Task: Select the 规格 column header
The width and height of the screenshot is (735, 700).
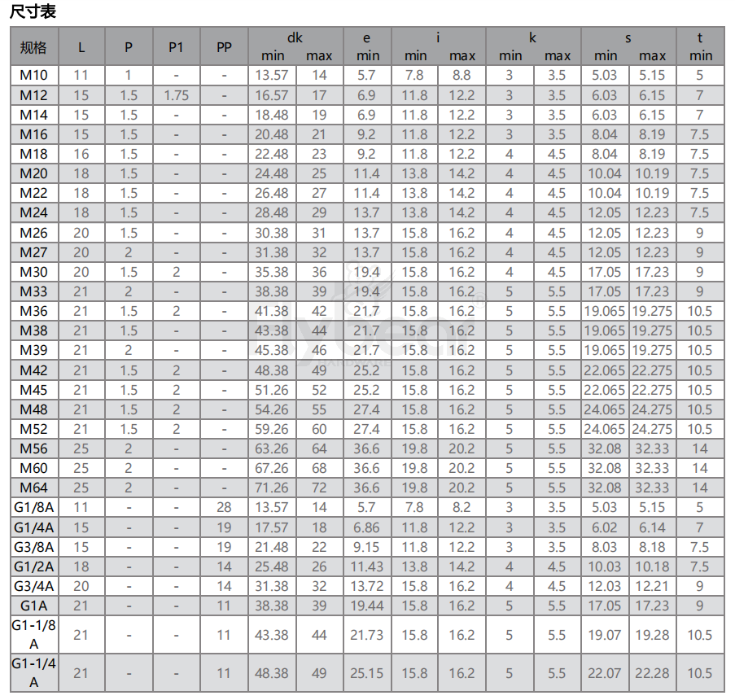Action: pyautogui.click(x=33, y=46)
